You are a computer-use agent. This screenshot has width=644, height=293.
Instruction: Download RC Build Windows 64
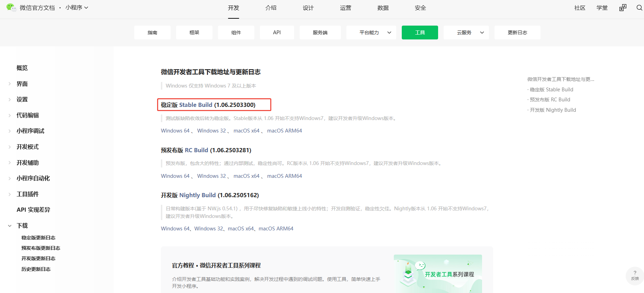(x=175, y=176)
